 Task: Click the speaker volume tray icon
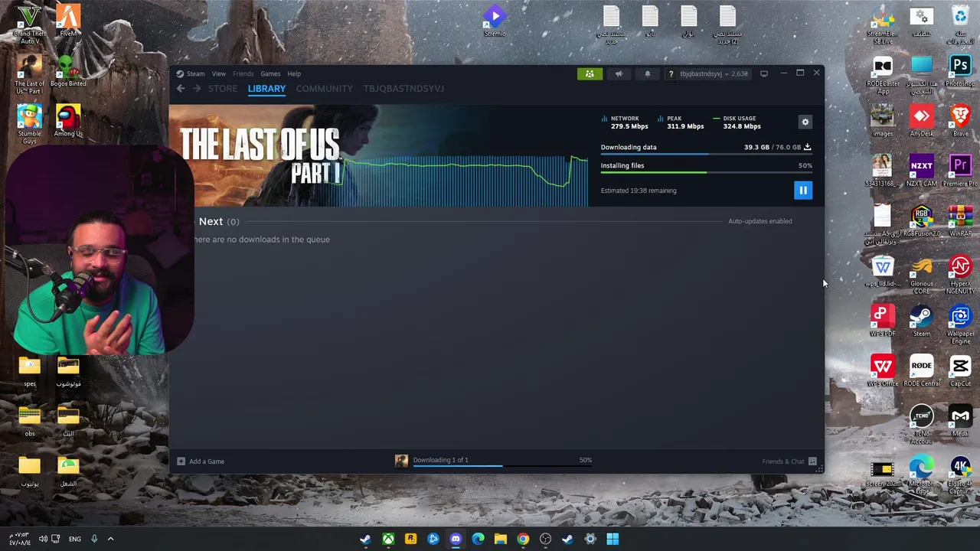pyautogui.click(x=43, y=539)
